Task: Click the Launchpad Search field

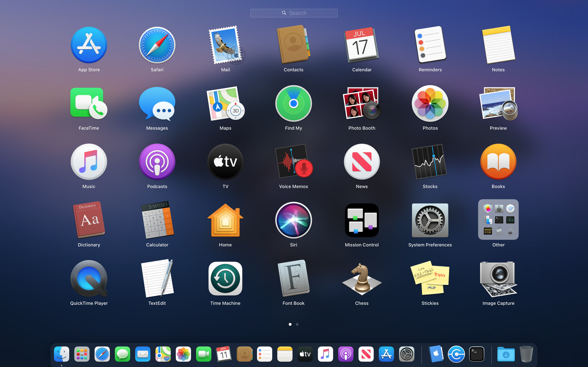Action: point(294,13)
